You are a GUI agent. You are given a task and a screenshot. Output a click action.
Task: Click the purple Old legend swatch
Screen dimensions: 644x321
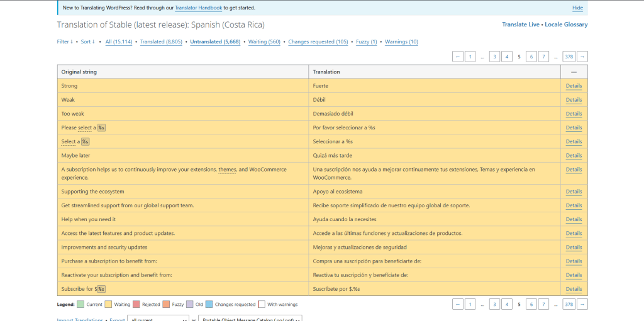190,305
